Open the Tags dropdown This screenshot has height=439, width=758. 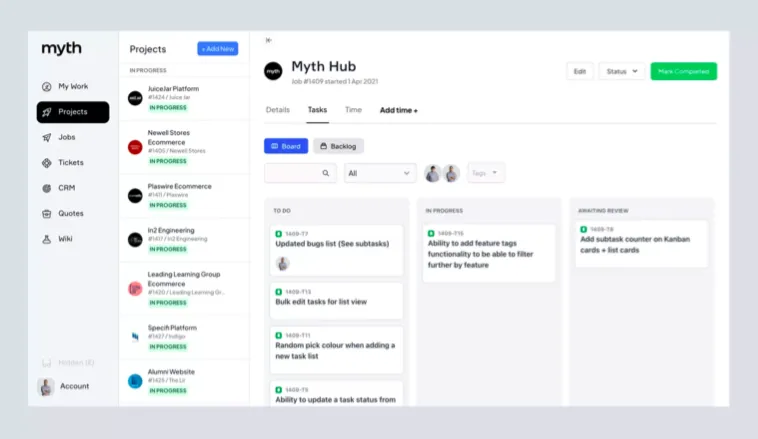[x=486, y=173]
